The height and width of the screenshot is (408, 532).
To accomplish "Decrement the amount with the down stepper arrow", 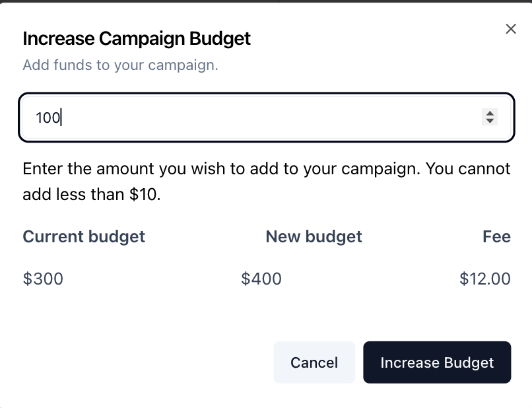I will pyautogui.click(x=490, y=121).
